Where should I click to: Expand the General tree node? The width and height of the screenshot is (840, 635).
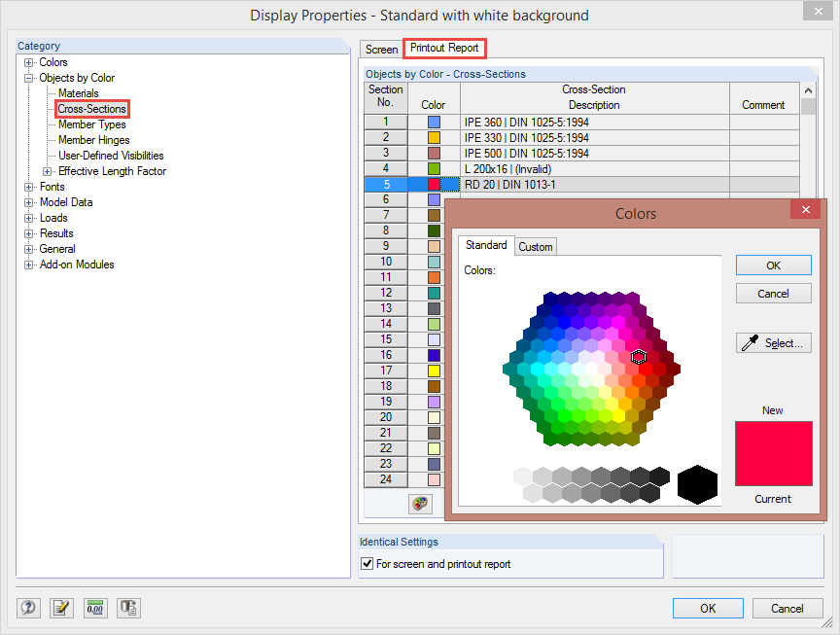click(x=28, y=249)
